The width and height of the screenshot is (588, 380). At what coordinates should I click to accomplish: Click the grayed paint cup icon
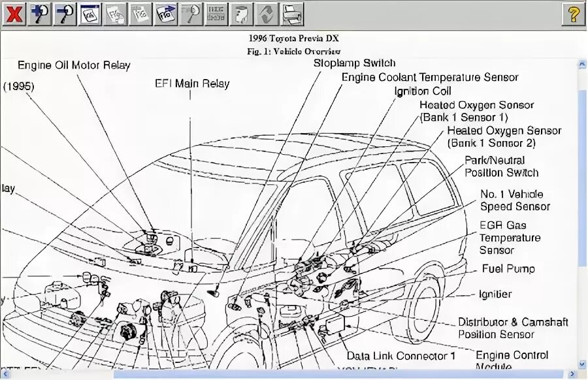pos(242,14)
